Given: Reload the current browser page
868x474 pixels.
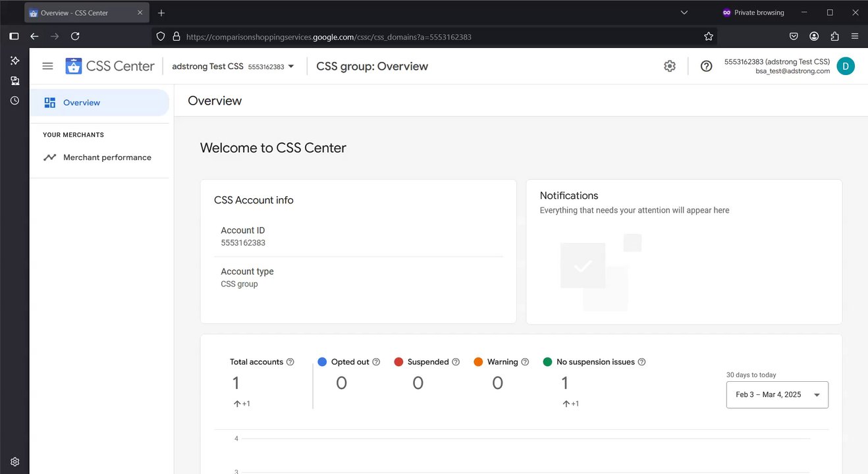Looking at the screenshot, I should coord(75,37).
